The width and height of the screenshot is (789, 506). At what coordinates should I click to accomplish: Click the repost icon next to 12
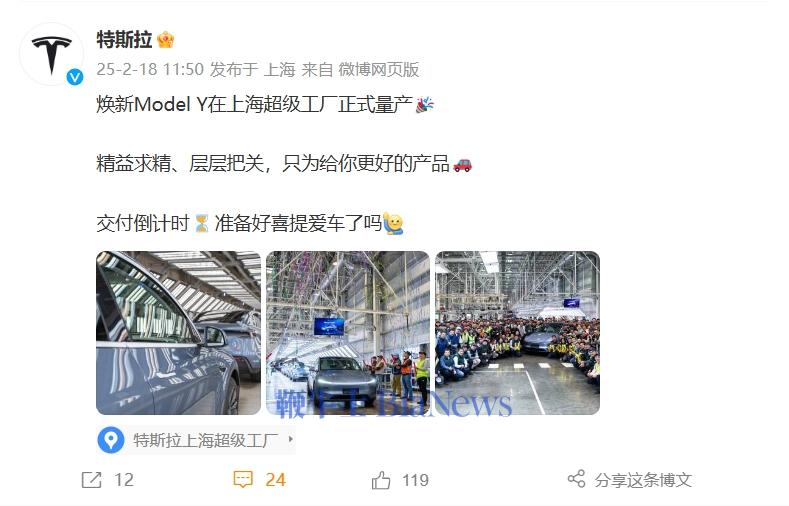click(x=91, y=480)
